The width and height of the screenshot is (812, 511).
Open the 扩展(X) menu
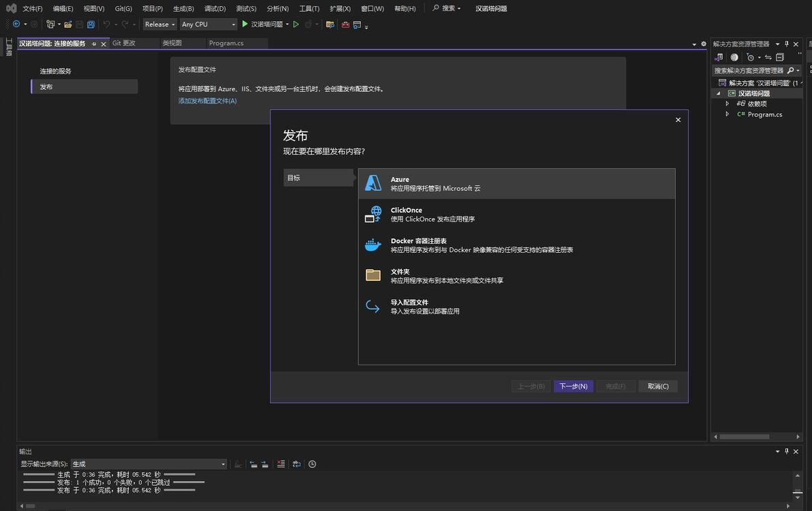click(x=340, y=9)
